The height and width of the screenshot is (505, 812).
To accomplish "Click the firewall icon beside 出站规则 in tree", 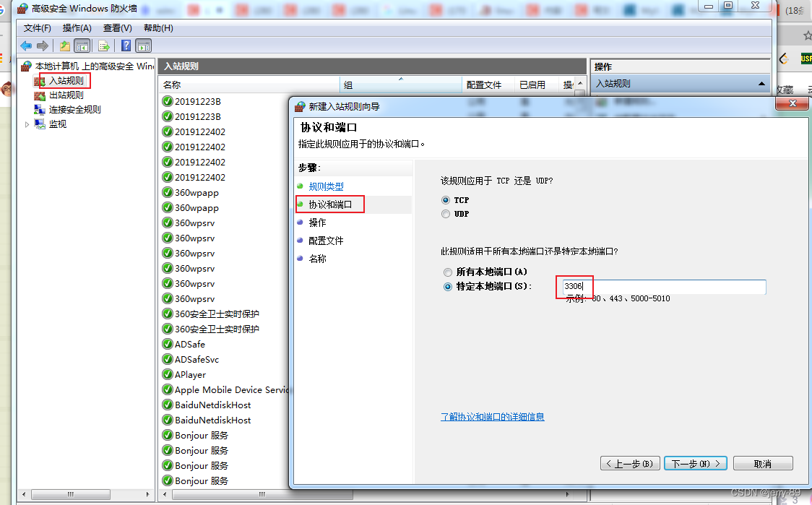I will click(39, 95).
